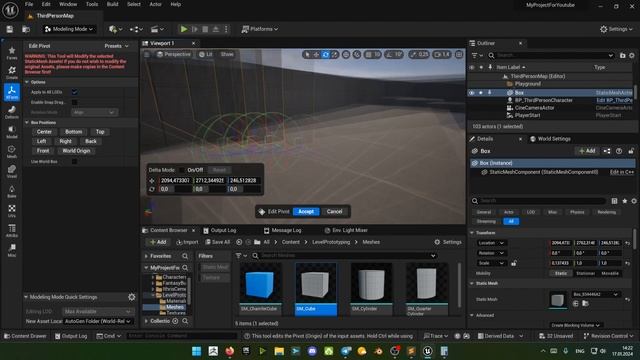Open the Modeling Mode dropdown
The image size is (640, 360).
click(69, 29)
